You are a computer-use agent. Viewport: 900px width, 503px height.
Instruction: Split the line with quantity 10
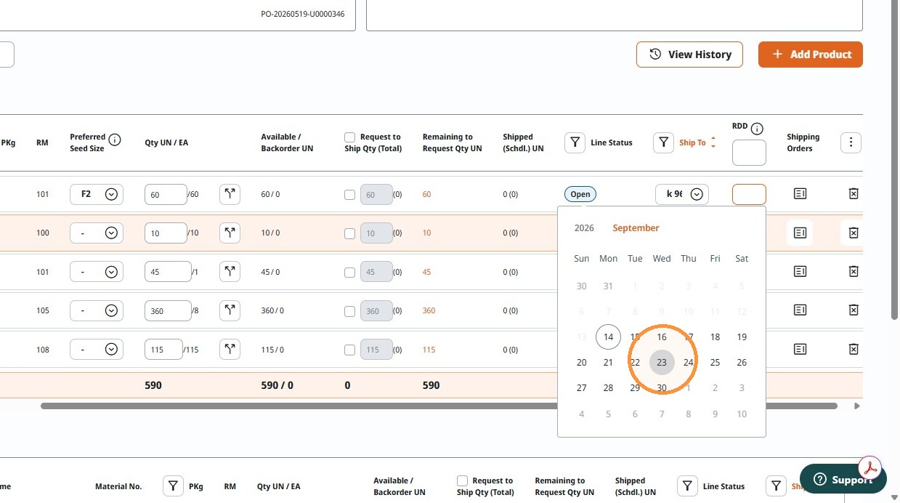tap(230, 233)
